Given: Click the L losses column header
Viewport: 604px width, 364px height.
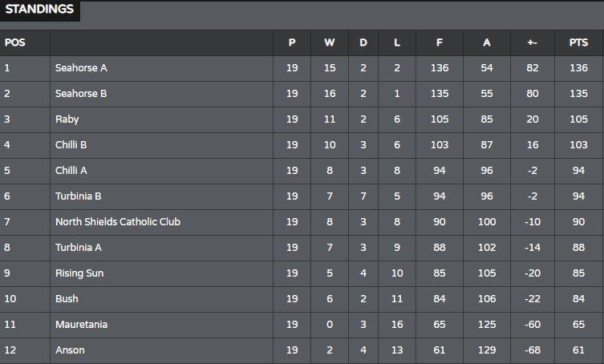Looking at the screenshot, I should click(397, 42).
